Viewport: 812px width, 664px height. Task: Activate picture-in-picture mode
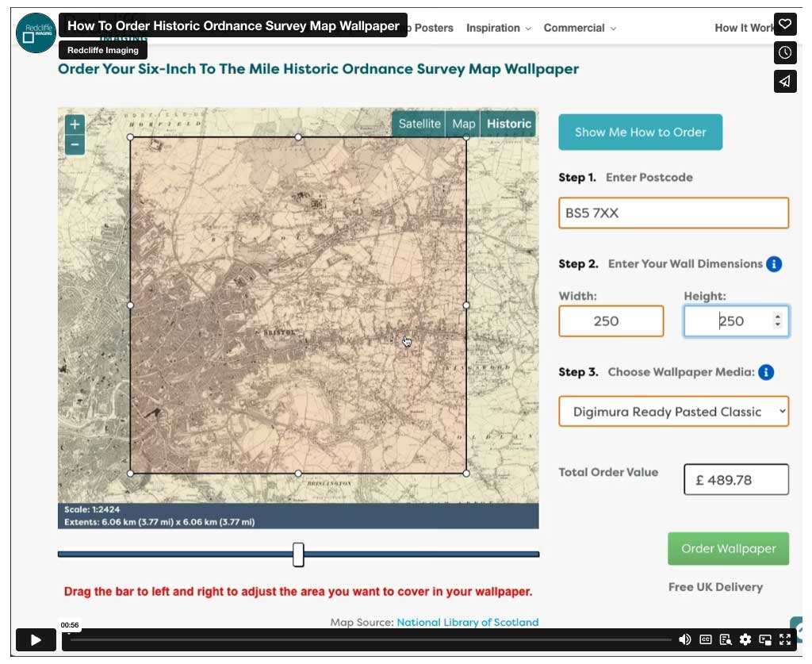point(765,639)
